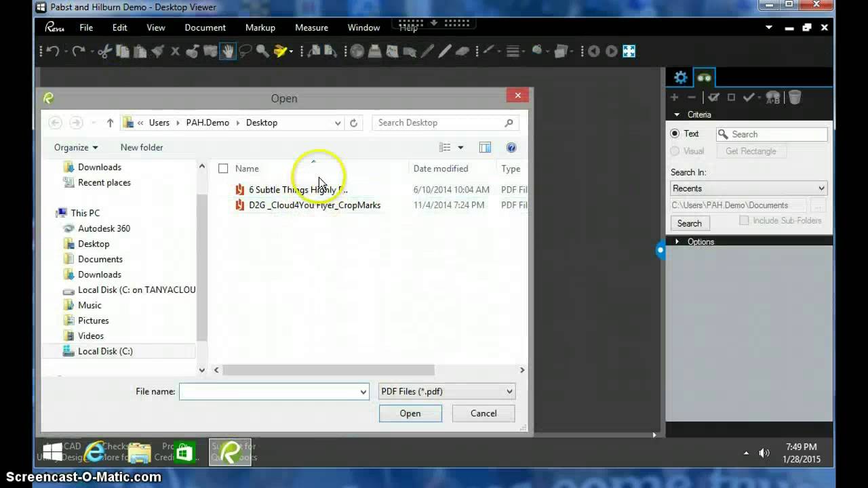Click the Delete X icon in the toolbar
The width and height of the screenshot is (868, 488).
point(175,52)
